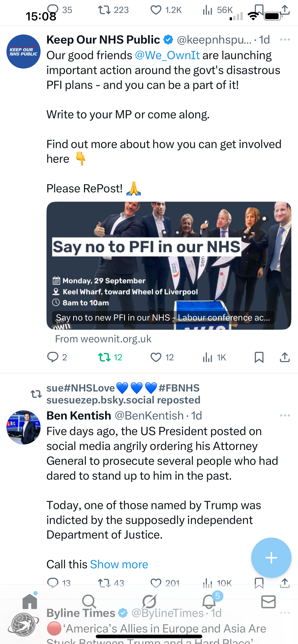Open more options for Ben Kentish post
298x644 pixels.
pos(285,415)
